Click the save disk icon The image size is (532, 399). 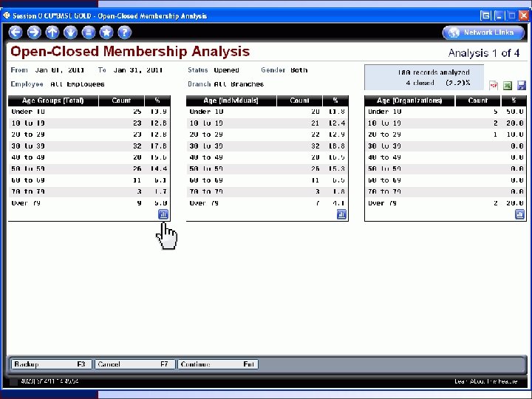(522, 85)
